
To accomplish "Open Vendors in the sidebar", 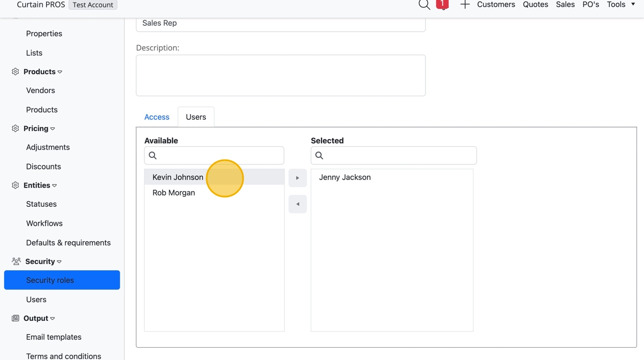I will [41, 90].
